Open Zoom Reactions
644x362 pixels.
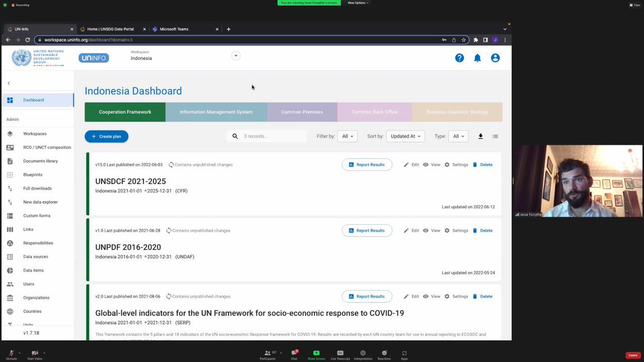tap(384, 355)
